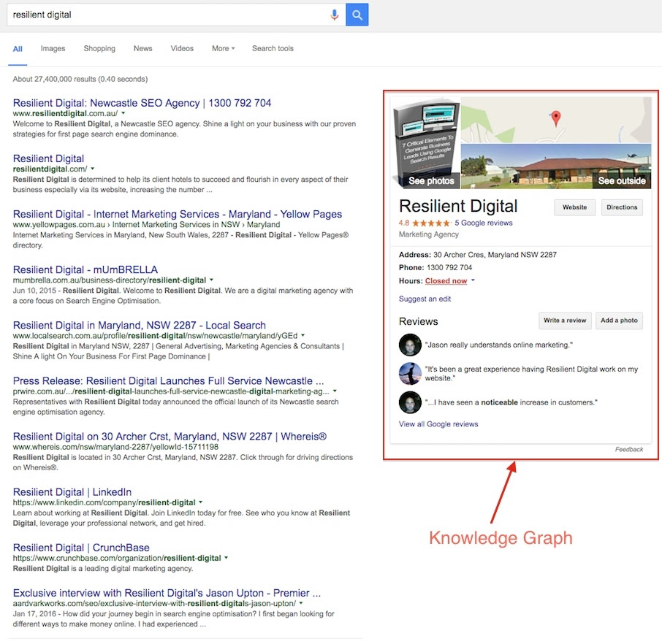Click the Website button in the knowledge panel
Viewport: 662px width, 644px height.
click(574, 207)
